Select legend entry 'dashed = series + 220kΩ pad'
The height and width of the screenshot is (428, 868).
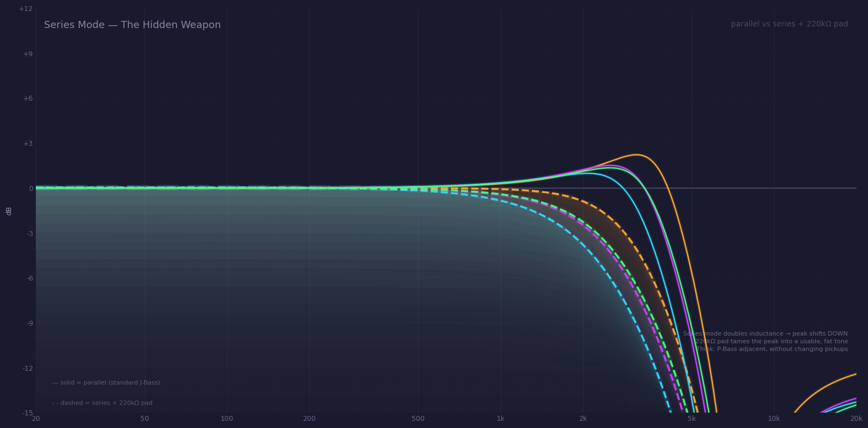pyautogui.click(x=102, y=403)
